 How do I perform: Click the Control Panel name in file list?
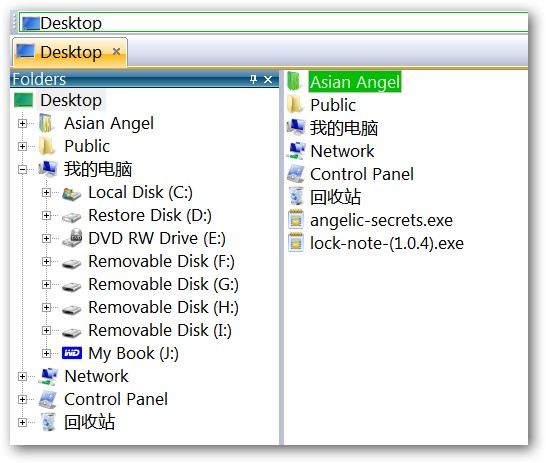click(362, 174)
